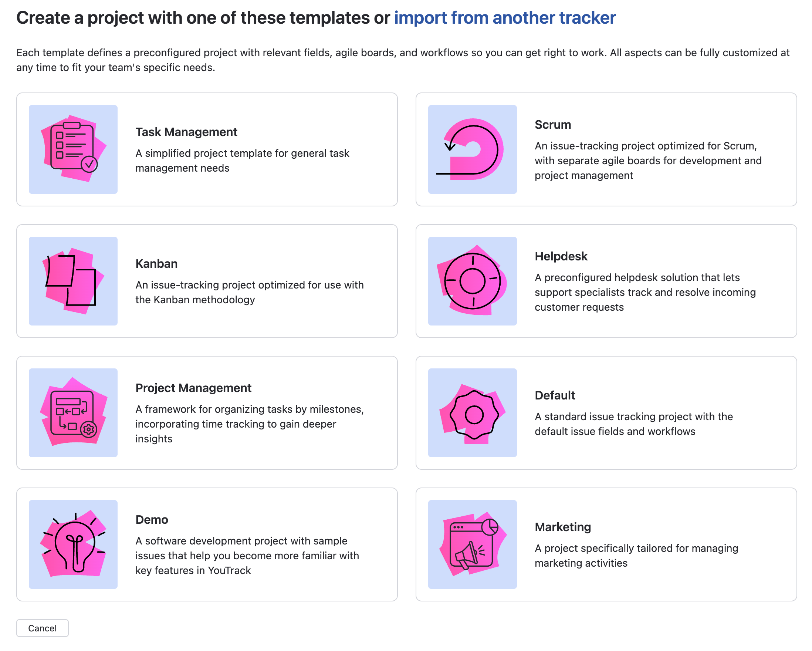Viewport: 812px width, 651px height.
Task: Click the Cancel button
Action: 42,628
